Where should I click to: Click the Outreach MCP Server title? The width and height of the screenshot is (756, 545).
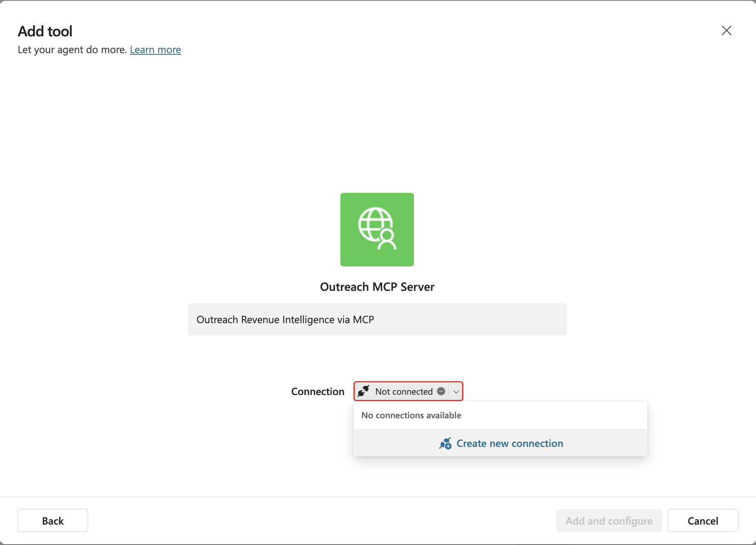(377, 287)
